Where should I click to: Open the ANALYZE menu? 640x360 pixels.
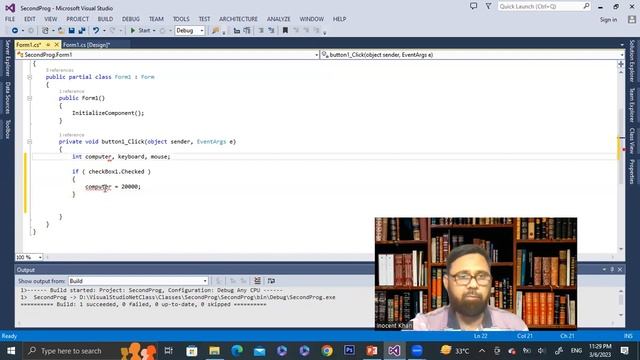[278, 19]
